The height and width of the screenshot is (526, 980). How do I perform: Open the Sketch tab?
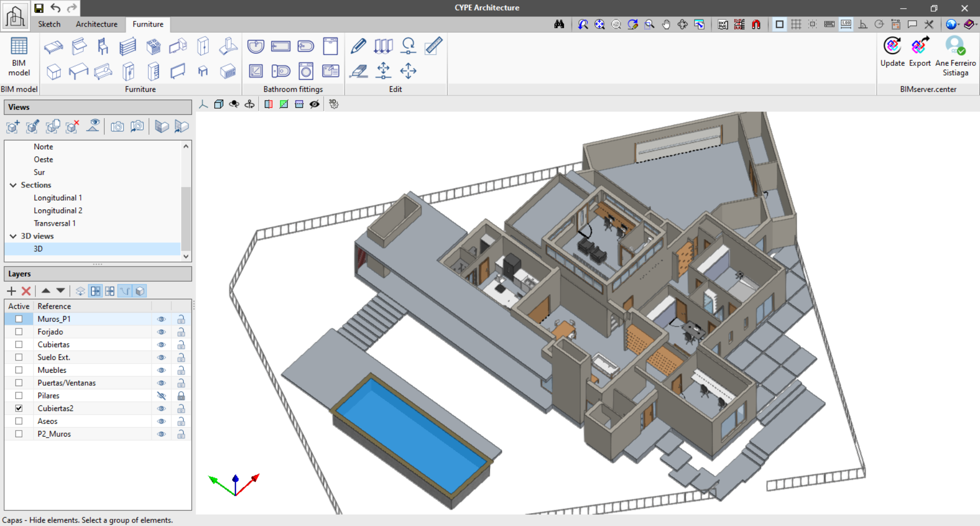tap(49, 24)
